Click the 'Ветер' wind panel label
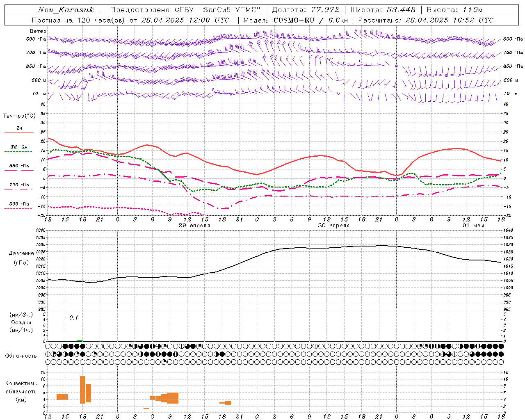Screen dimensions: 525x420 pos(38,31)
